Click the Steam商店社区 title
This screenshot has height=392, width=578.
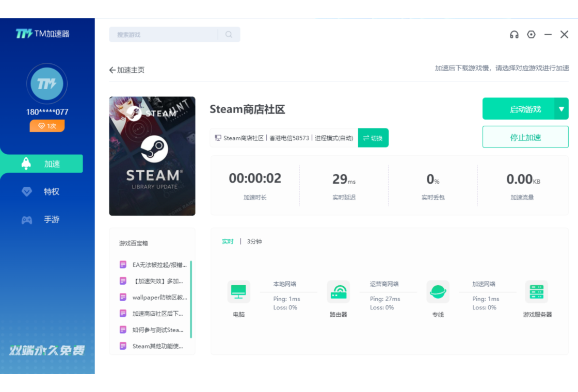point(247,109)
